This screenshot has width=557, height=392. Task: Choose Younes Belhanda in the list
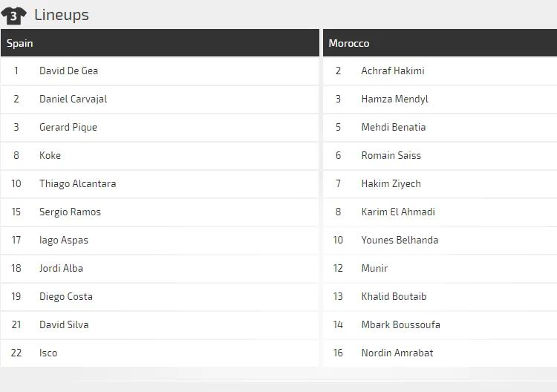400,241
